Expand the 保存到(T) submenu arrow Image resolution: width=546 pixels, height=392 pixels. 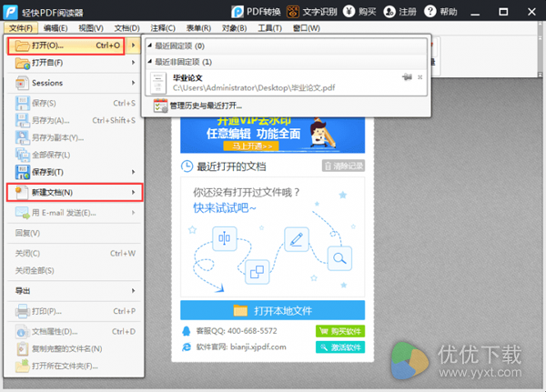[134, 172]
